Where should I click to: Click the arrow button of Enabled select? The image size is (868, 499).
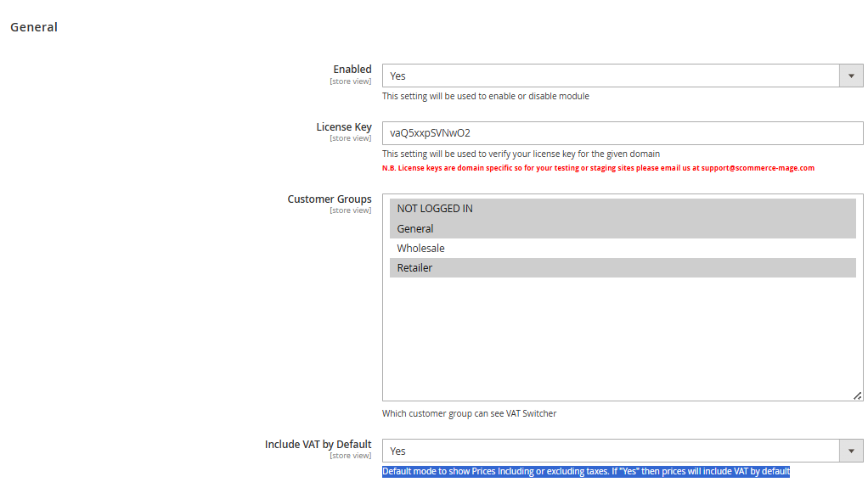coord(851,76)
